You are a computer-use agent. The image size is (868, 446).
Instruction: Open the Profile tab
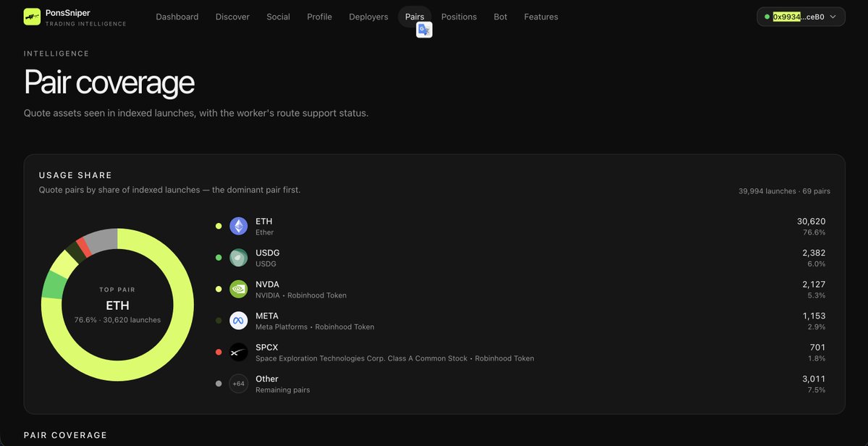[319, 17]
